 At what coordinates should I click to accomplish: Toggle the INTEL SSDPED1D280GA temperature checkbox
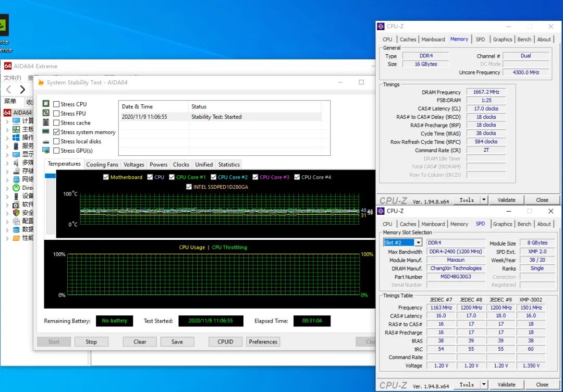[189, 187]
